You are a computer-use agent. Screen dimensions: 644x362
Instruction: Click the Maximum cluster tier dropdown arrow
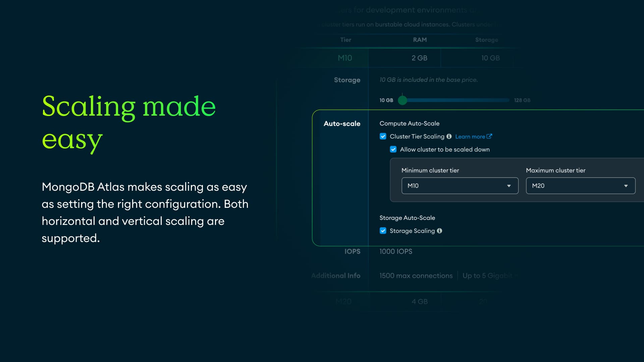pos(626,186)
